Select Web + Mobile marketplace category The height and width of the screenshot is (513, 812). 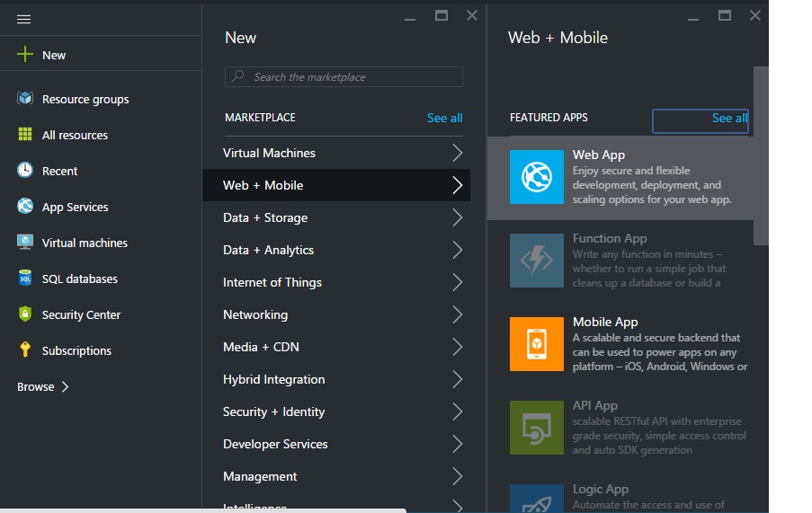[x=336, y=185]
